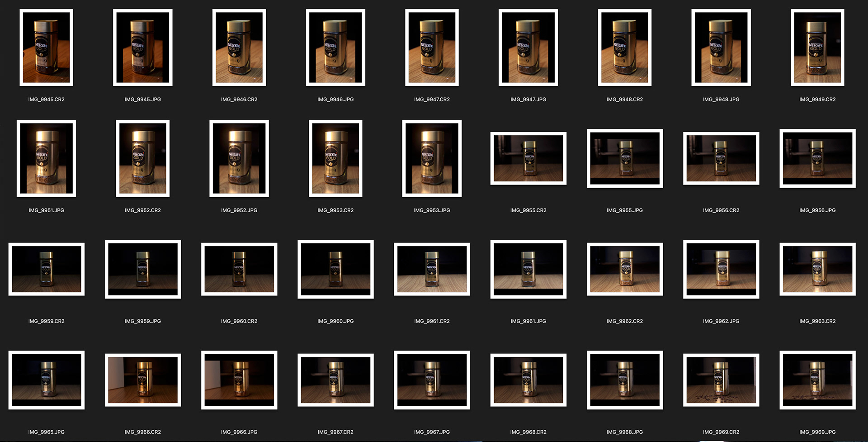The image size is (868, 442).
Task: Select the IMG_9945.JPG thumbnail
Action: coord(143,48)
